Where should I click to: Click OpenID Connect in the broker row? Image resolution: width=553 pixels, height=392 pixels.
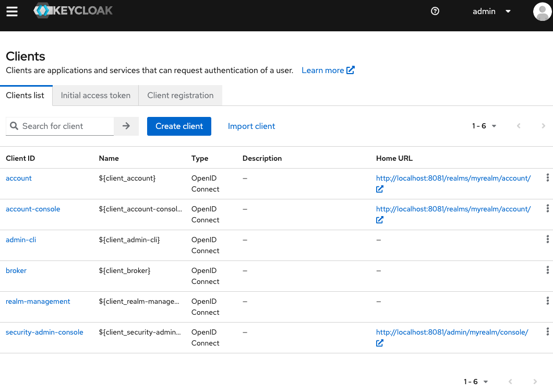(205, 276)
